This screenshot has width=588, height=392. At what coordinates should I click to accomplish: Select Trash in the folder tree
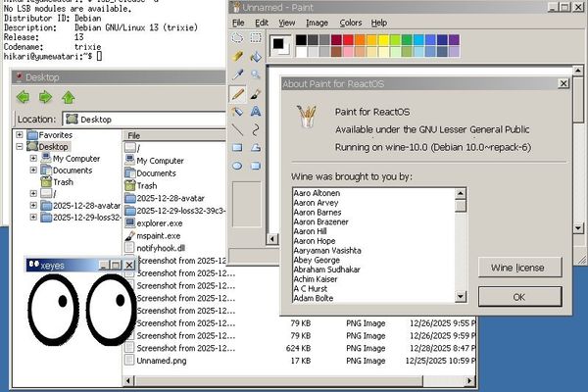pos(63,182)
